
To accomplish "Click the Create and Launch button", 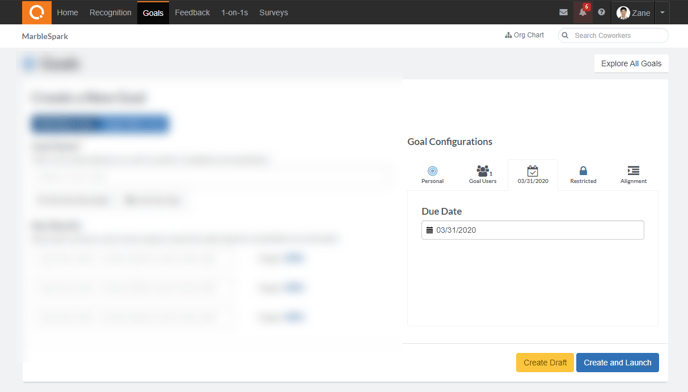I will (617, 363).
